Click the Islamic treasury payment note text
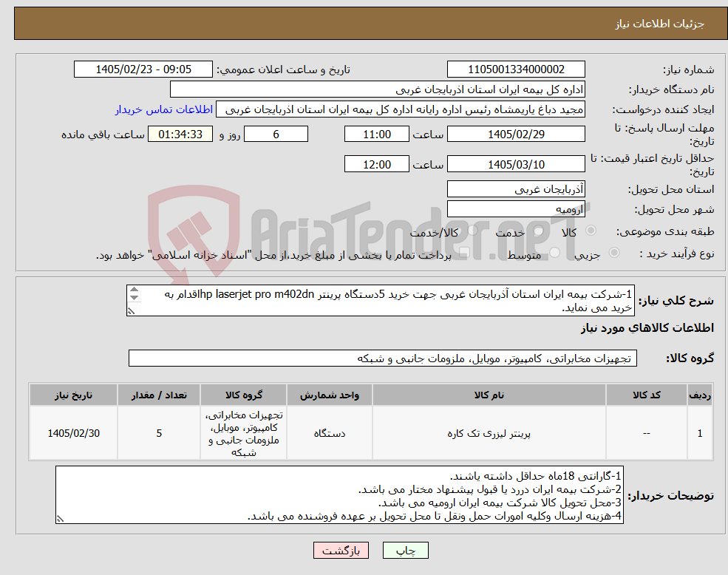The image size is (728, 575). (x=273, y=255)
